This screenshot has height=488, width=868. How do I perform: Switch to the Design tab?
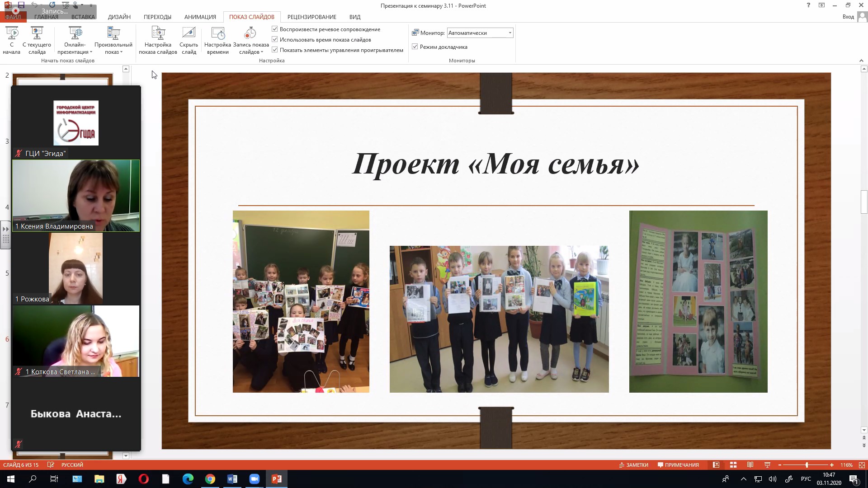pos(119,17)
